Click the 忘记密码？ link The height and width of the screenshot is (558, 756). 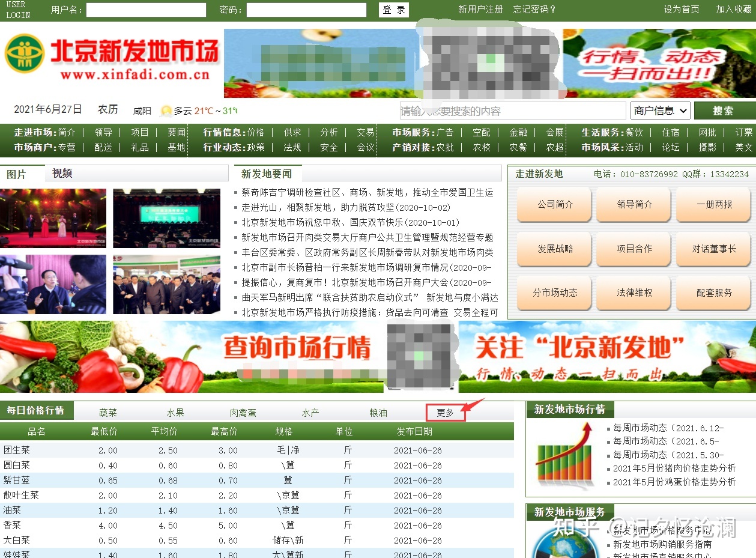(x=534, y=10)
